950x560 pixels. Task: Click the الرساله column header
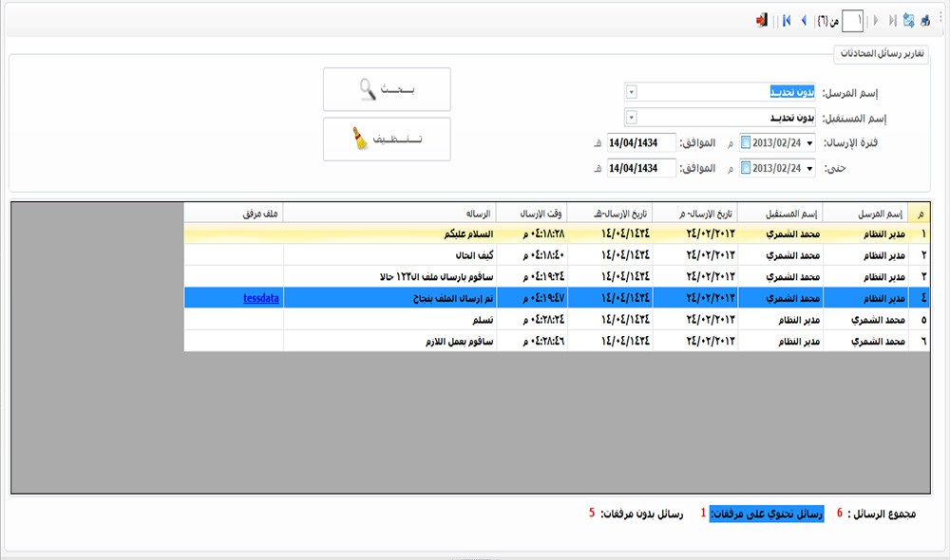(389, 213)
